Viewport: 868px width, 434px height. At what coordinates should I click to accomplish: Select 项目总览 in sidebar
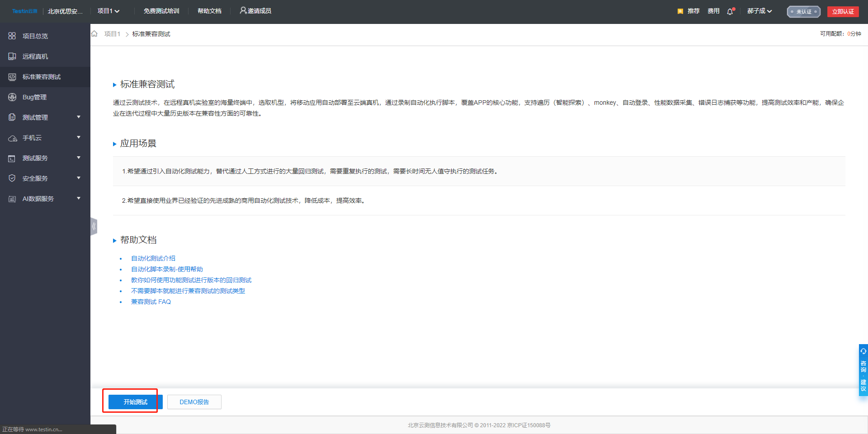click(35, 36)
